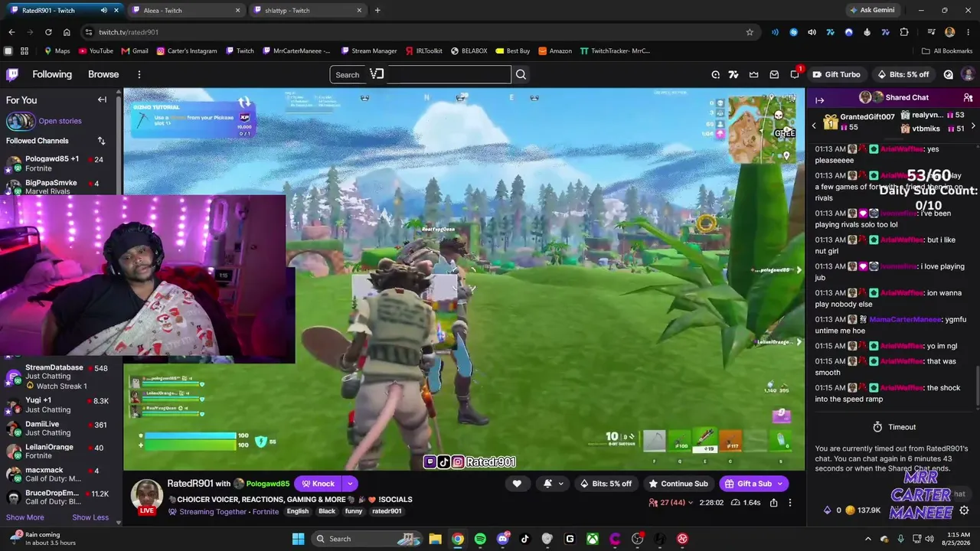Expand the Knock button dropdown arrow
This screenshot has width=980, height=551.
pos(350,484)
